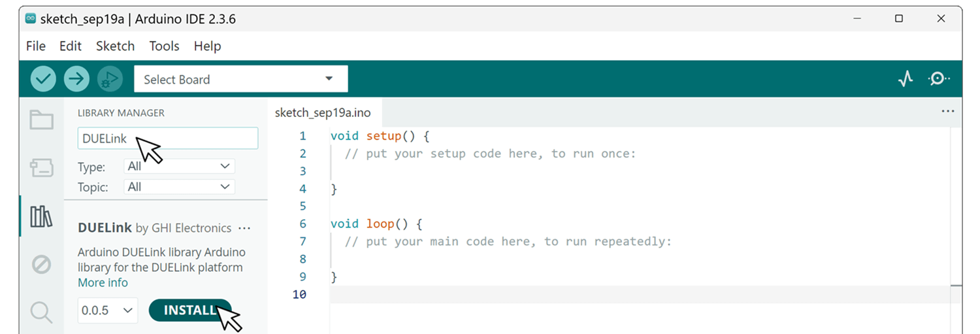Toggle the Library Manager sidebar icon
Image resolution: width=980 pixels, height=334 pixels.
[x=41, y=216]
